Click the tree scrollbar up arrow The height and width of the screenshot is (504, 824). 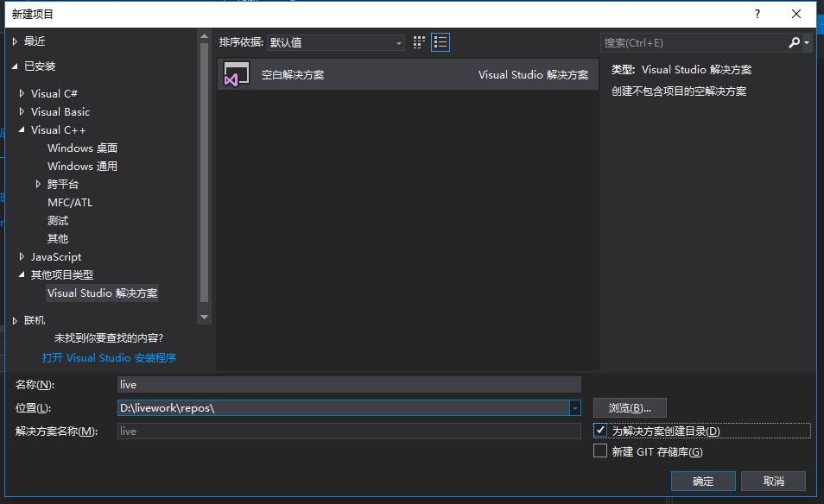tap(205, 36)
